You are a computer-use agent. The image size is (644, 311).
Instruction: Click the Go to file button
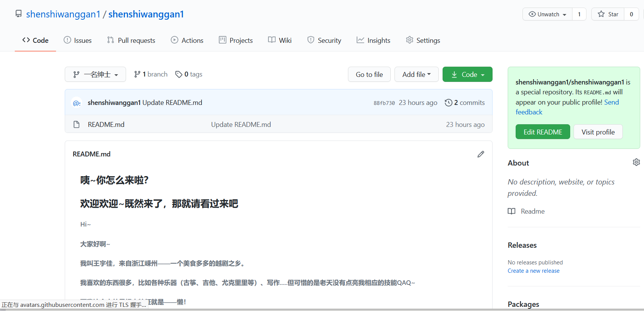[369, 74]
